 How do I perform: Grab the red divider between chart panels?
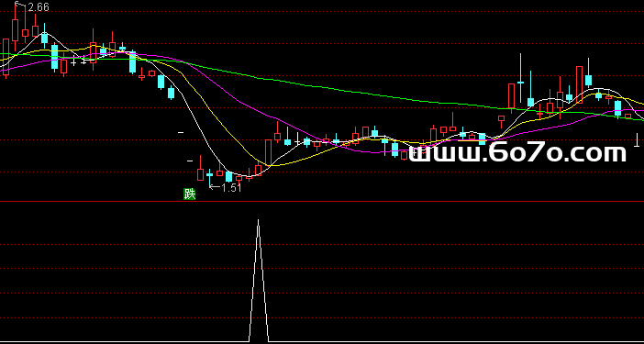(x=322, y=202)
